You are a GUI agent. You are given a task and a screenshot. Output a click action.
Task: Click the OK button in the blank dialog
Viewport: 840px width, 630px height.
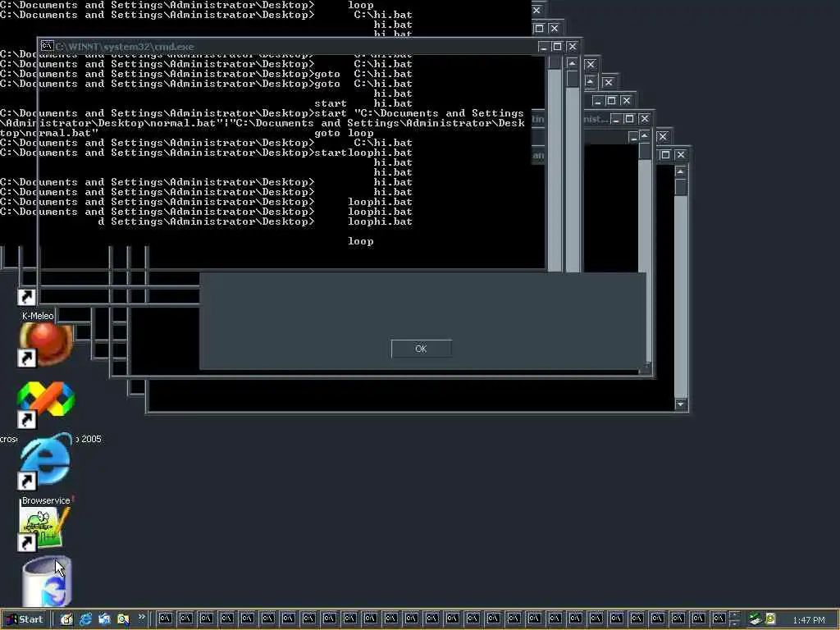click(x=421, y=349)
